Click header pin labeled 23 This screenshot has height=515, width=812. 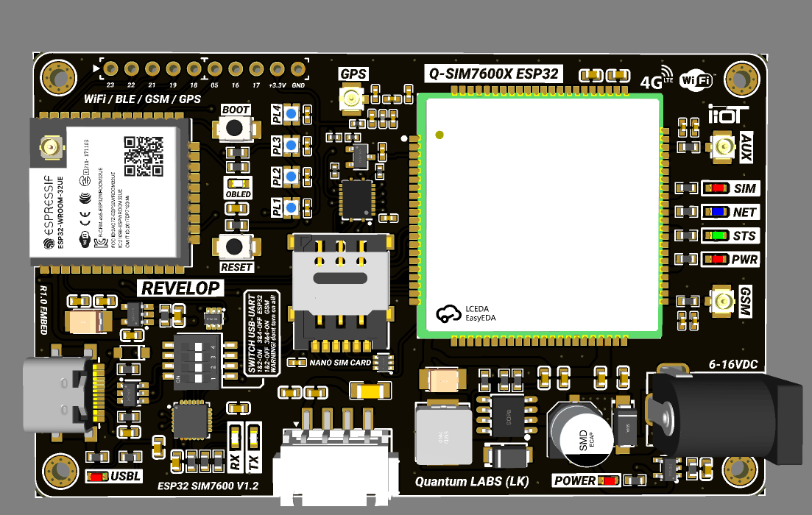110,68
